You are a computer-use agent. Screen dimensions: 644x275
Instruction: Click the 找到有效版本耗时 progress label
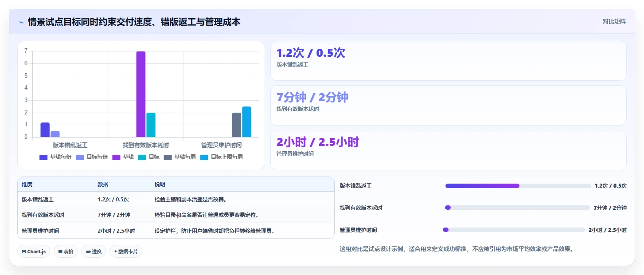[361, 208]
